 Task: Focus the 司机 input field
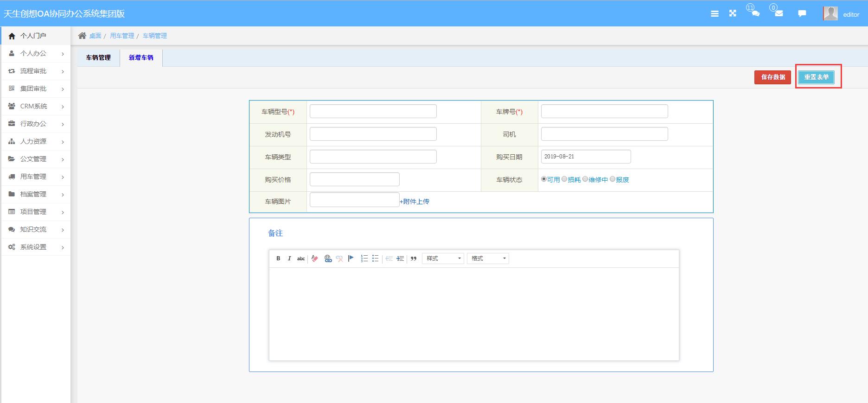pyautogui.click(x=605, y=134)
